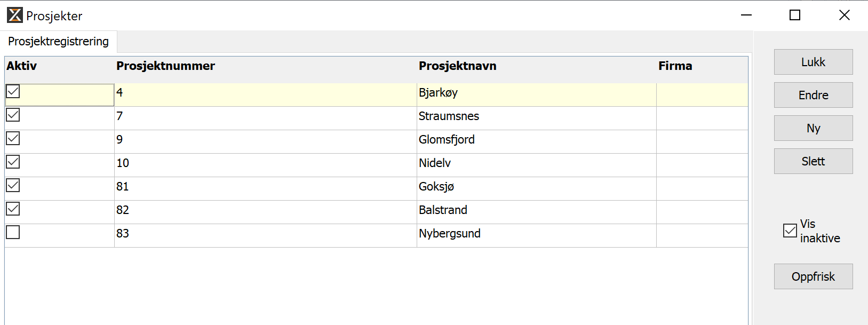Click the Prosjektnavn column header

457,66
